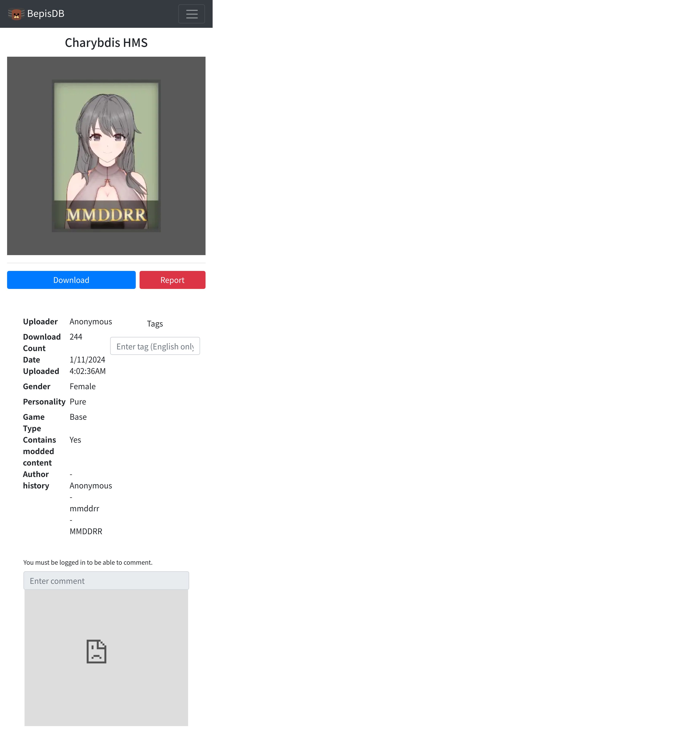The height and width of the screenshot is (737, 700).
Task: Select the uploader value Anonymous
Action: 91,322
